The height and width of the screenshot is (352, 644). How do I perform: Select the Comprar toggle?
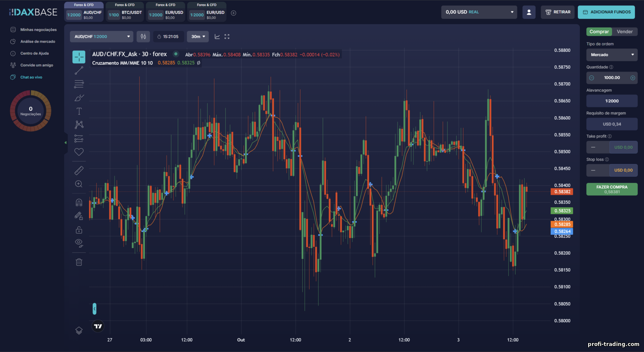pos(599,31)
